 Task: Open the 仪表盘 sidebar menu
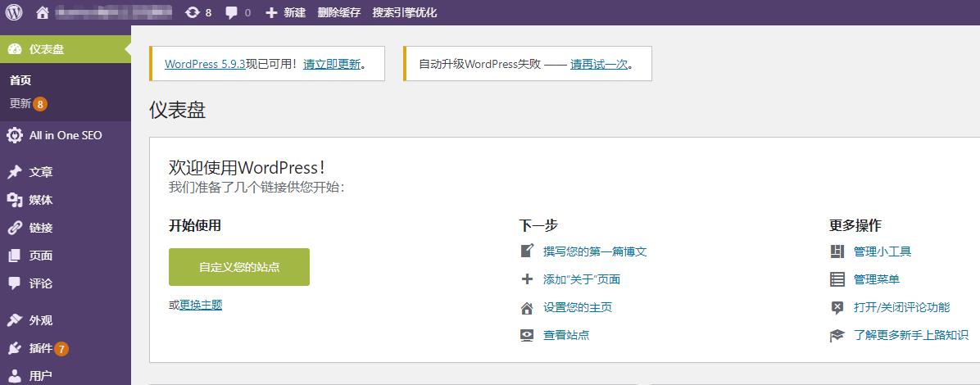[66, 49]
